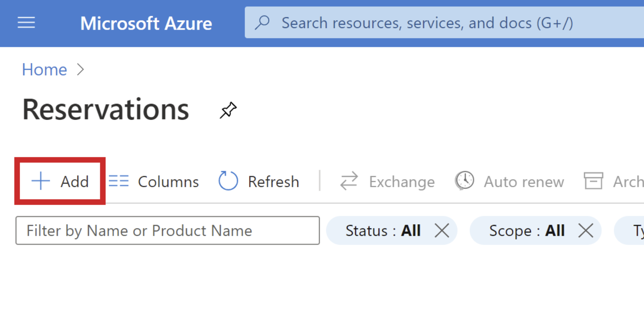Click the plus icon to add reservation
Viewport: 644px width, 309px height.
click(41, 181)
